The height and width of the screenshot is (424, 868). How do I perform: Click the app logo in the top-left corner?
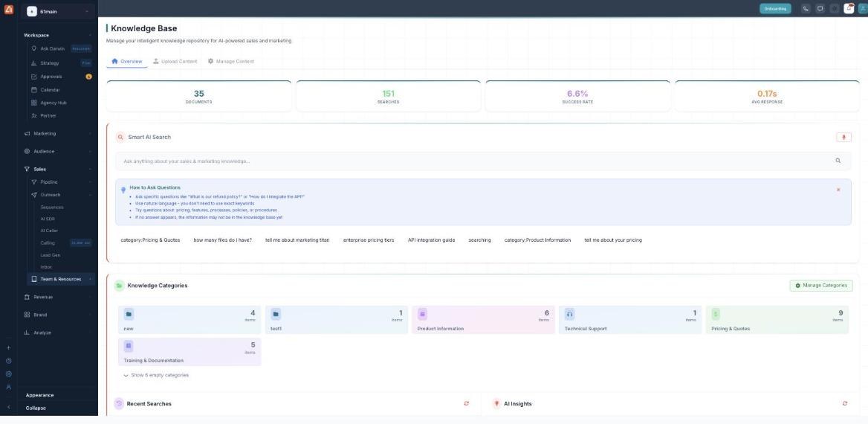pos(8,9)
